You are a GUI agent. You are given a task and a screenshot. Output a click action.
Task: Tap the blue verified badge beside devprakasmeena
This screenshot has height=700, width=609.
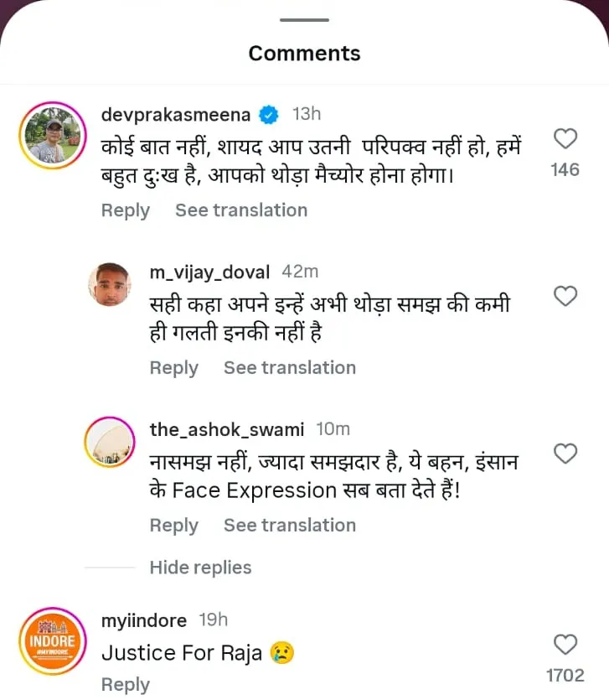click(269, 114)
